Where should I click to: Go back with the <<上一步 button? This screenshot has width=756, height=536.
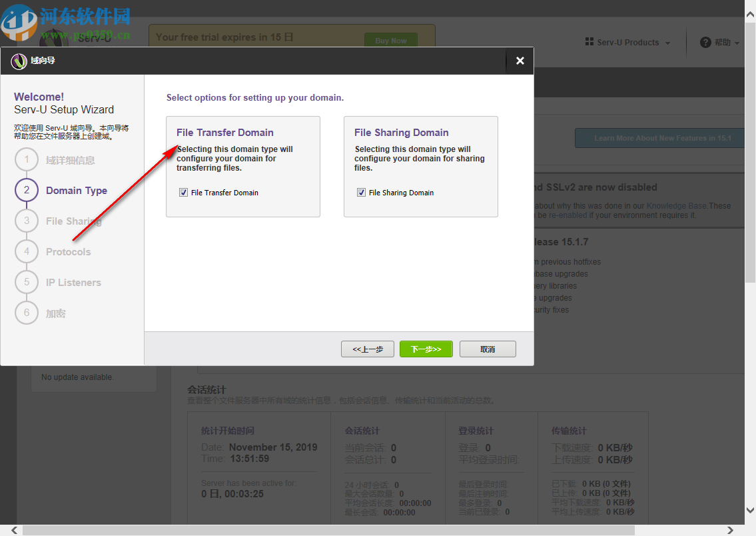(368, 349)
